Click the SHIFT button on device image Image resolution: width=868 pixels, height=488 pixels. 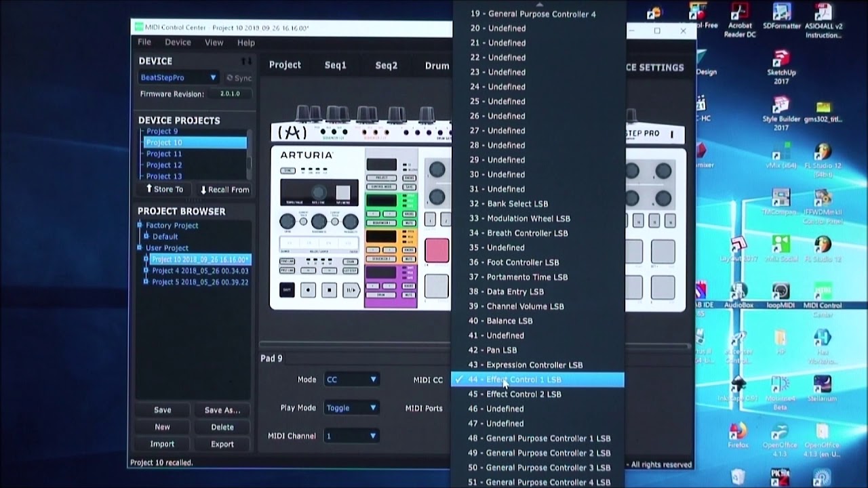coord(287,290)
